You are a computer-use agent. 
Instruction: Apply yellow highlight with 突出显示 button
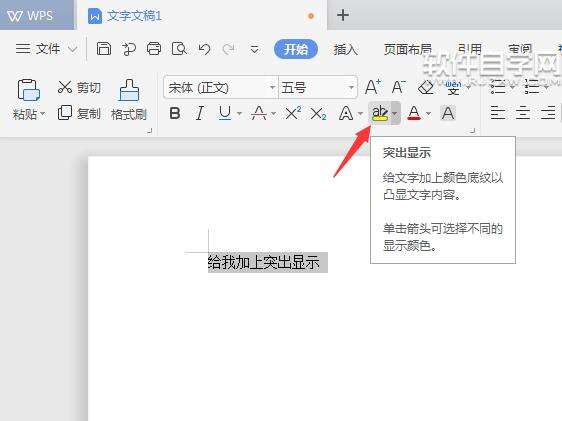coord(380,113)
